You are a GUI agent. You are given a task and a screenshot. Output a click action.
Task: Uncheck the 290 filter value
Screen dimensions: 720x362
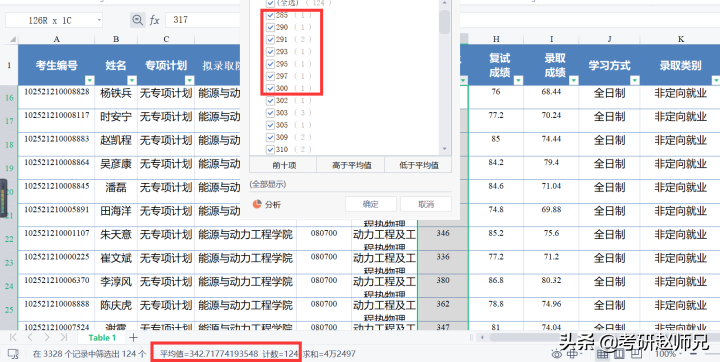tap(270, 27)
